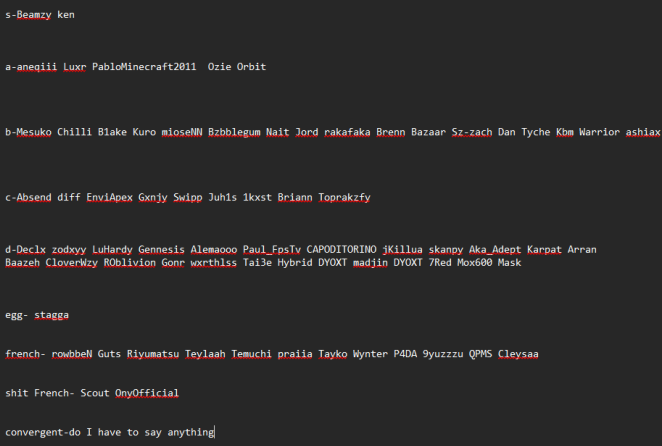Viewport: 662px width, 446px height.
Task: Click the word 'diff' in the c-tier line
Action: (x=69, y=197)
